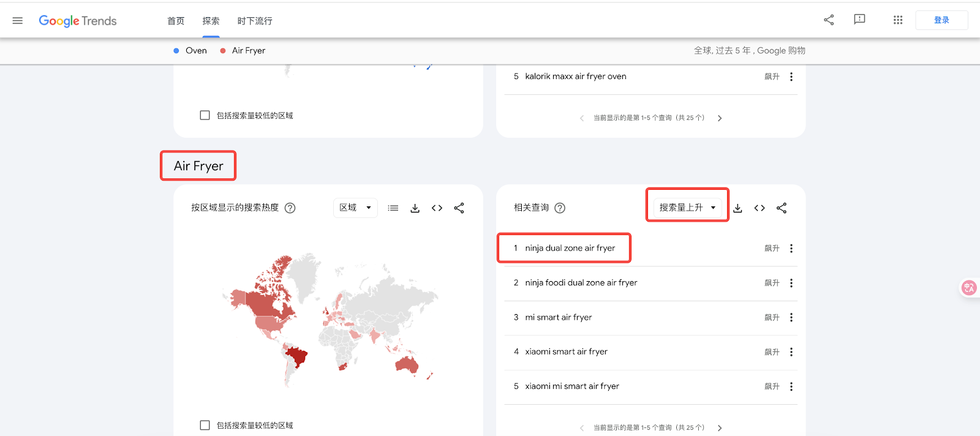Screen dimensions: 980x436
Task: Click 飙升 in the kalorik maxx air fryer oven row
Action: [x=772, y=77]
